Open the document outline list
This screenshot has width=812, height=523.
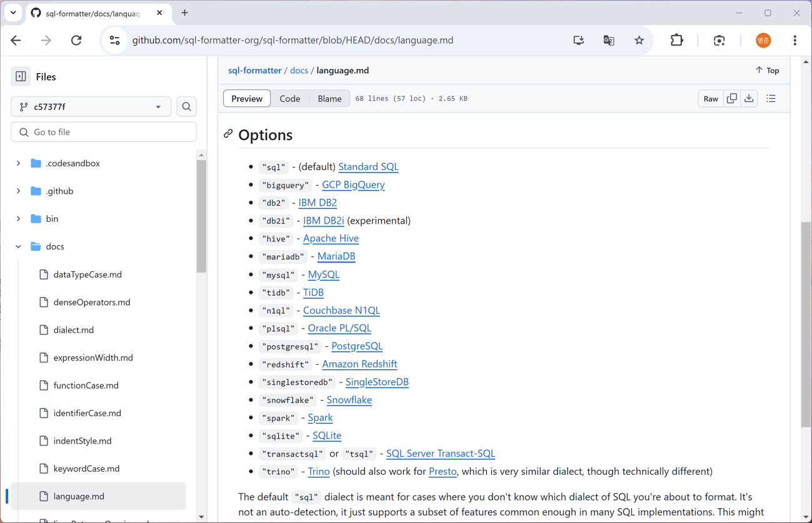(x=771, y=99)
